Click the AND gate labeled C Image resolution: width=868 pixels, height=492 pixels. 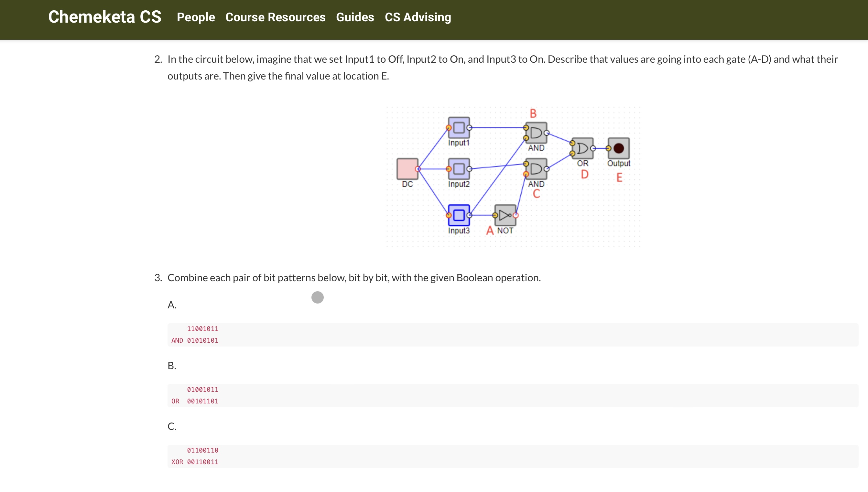click(536, 169)
